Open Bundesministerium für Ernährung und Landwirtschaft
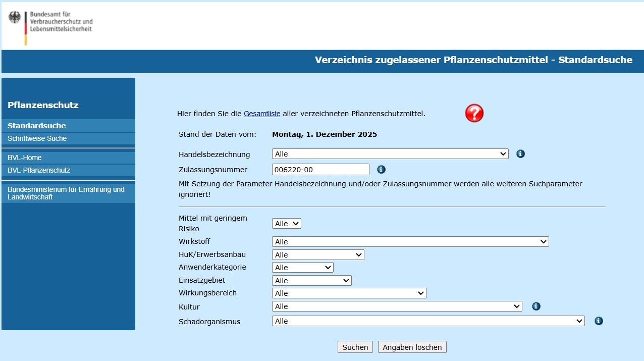 click(x=66, y=192)
